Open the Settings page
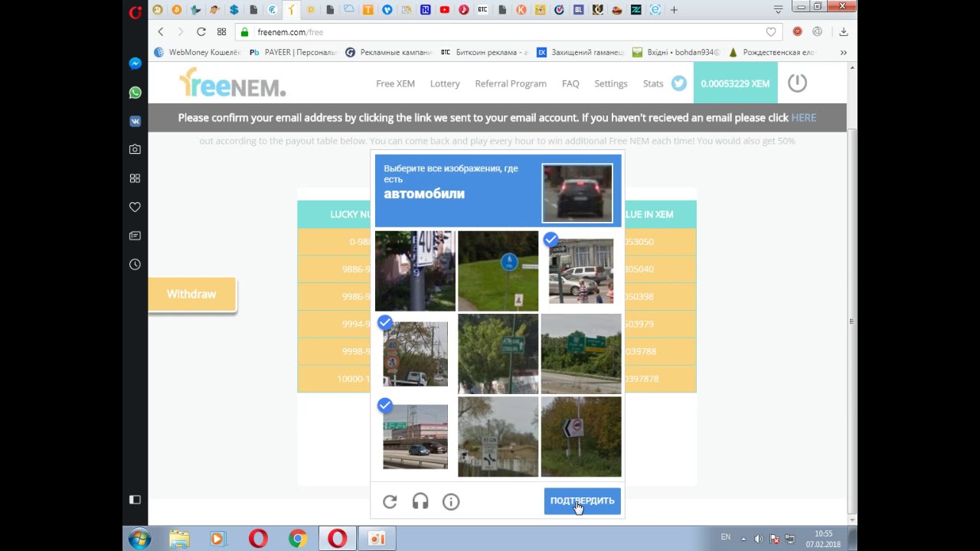 coord(611,83)
